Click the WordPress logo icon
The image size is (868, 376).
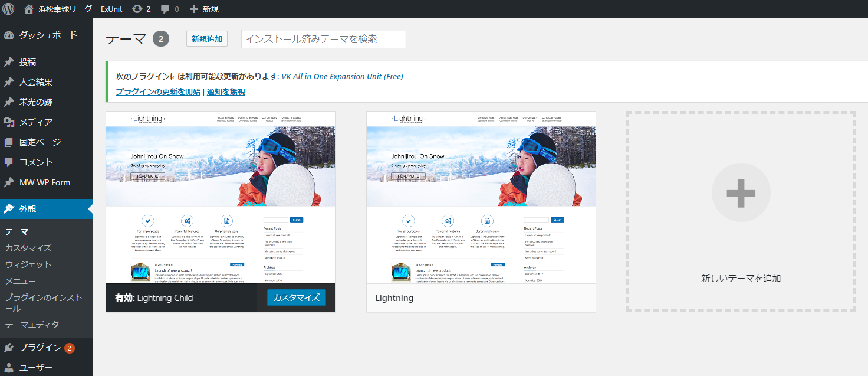(8, 9)
